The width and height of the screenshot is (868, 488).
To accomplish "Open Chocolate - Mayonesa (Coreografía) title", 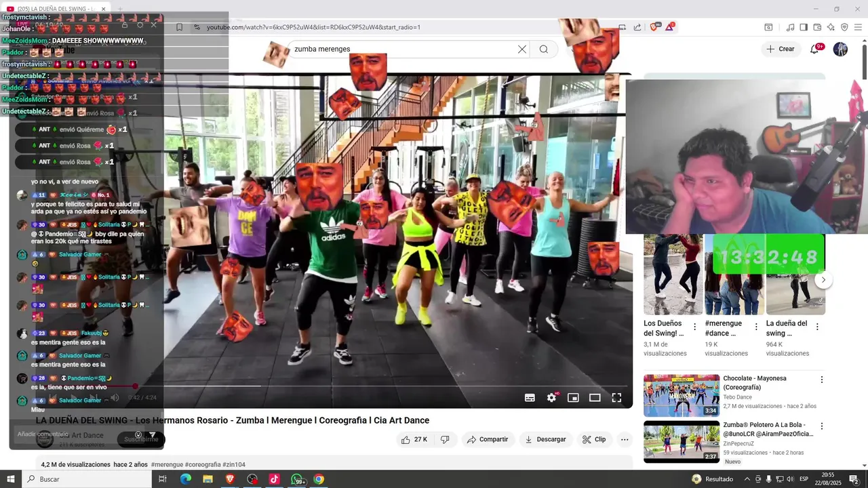I will [x=755, y=383].
